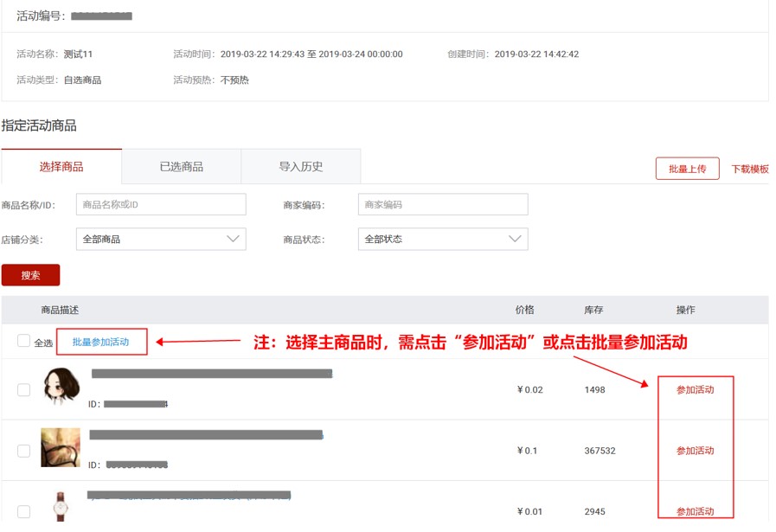This screenshot has width=776, height=532.
Task: Toggle the 全选 select-all checkbox
Action: (23, 342)
